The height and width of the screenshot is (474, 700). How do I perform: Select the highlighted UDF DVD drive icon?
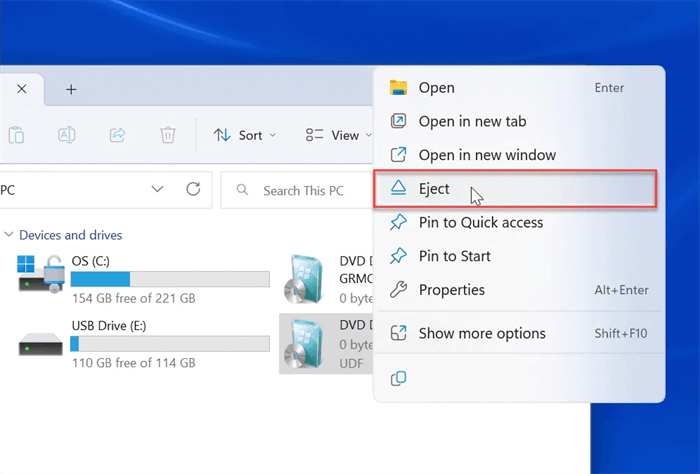click(x=304, y=344)
